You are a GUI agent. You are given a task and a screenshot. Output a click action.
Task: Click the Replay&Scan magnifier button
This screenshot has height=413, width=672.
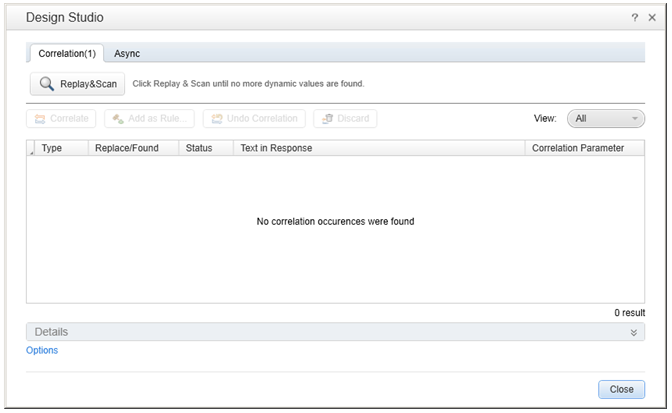(x=77, y=84)
